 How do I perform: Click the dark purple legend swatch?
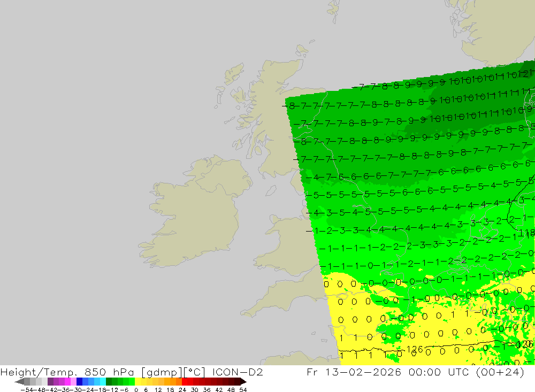point(50,382)
